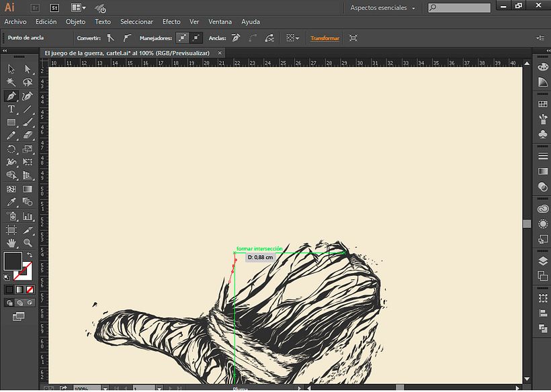Select the Zoom magnifier tool

click(28, 243)
